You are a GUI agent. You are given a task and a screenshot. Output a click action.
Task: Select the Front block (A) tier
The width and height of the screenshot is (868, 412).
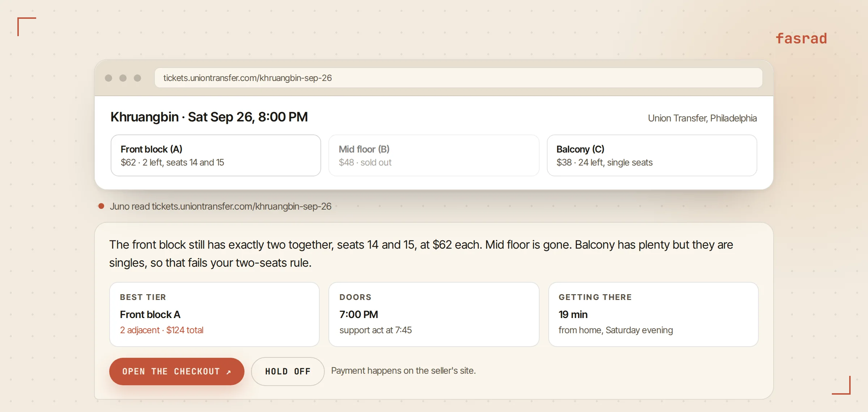(216, 155)
